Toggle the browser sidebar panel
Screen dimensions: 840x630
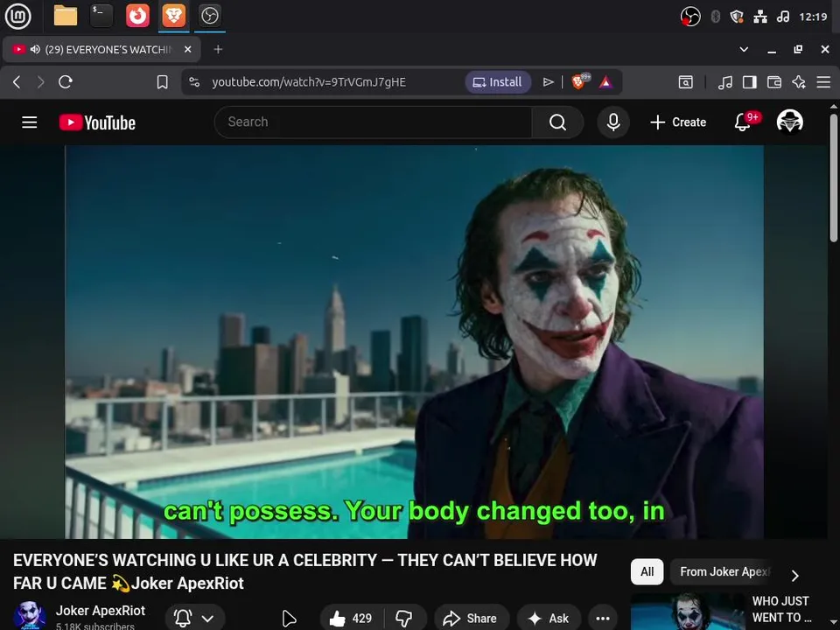tap(750, 82)
